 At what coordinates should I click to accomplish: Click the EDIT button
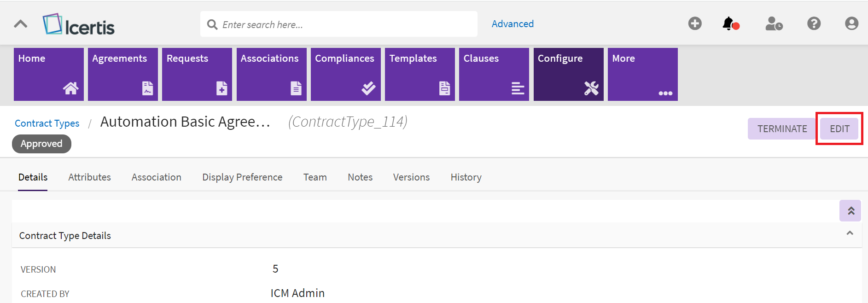click(839, 129)
